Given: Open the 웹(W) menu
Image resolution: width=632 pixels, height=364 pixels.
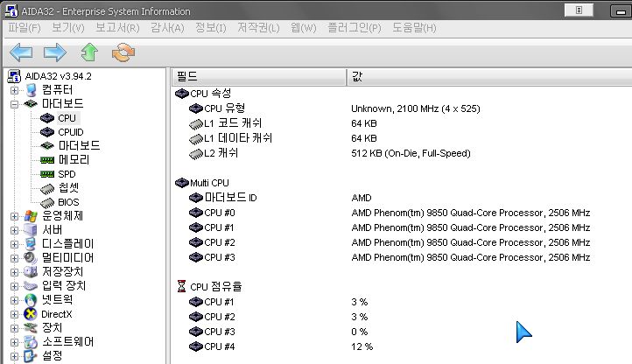Looking at the screenshot, I should coord(303,28).
